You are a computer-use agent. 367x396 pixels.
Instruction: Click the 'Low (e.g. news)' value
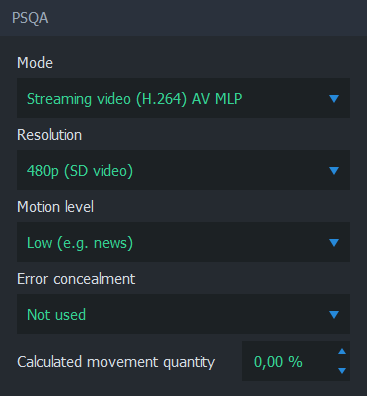(x=80, y=243)
